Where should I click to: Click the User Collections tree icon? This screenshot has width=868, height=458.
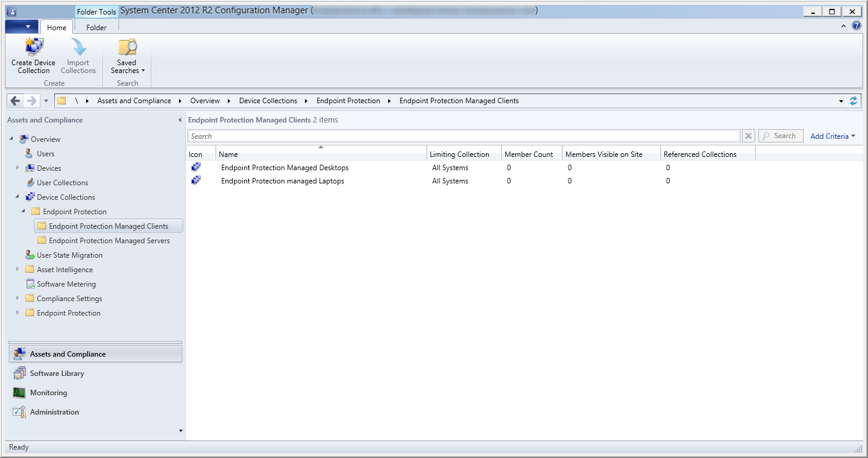(30, 183)
